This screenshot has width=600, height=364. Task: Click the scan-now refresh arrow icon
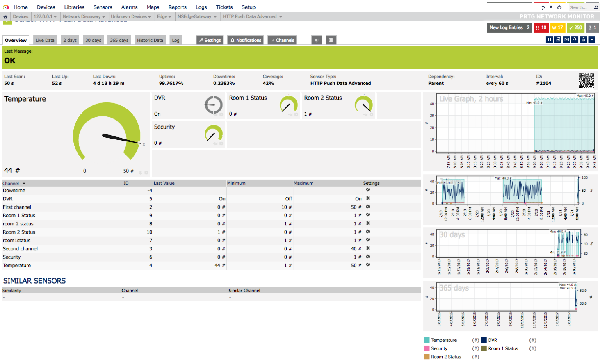[x=575, y=39]
